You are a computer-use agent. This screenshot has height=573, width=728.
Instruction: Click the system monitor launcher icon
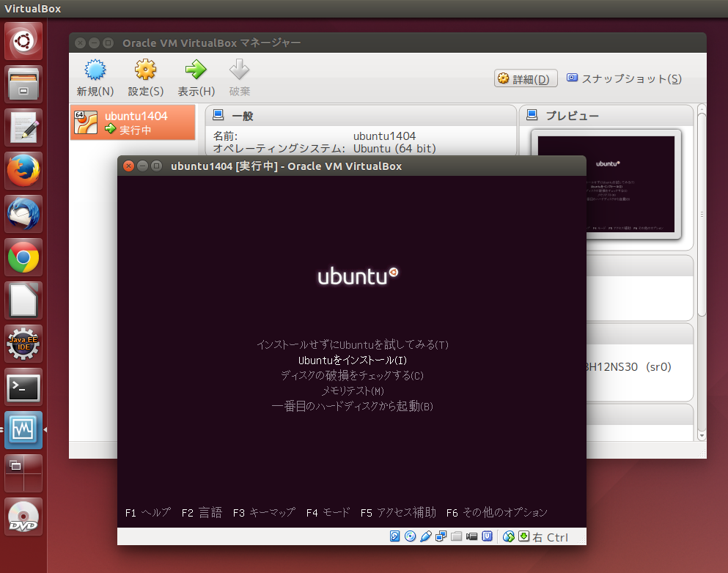click(23, 430)
